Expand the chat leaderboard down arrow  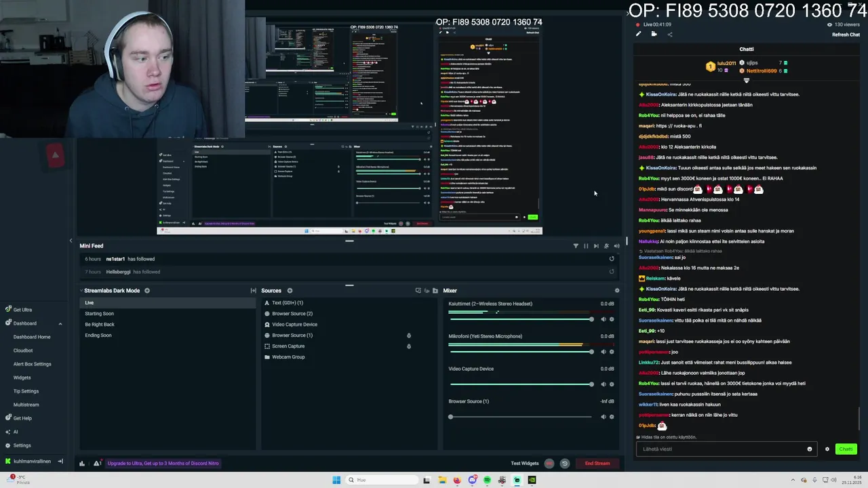pos(747,80)
